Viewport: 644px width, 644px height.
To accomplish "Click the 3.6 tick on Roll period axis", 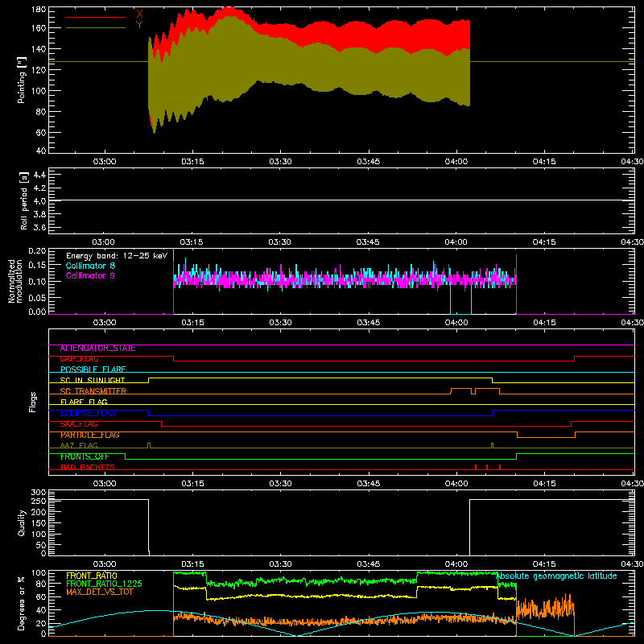I will click(x=39, y=227).
